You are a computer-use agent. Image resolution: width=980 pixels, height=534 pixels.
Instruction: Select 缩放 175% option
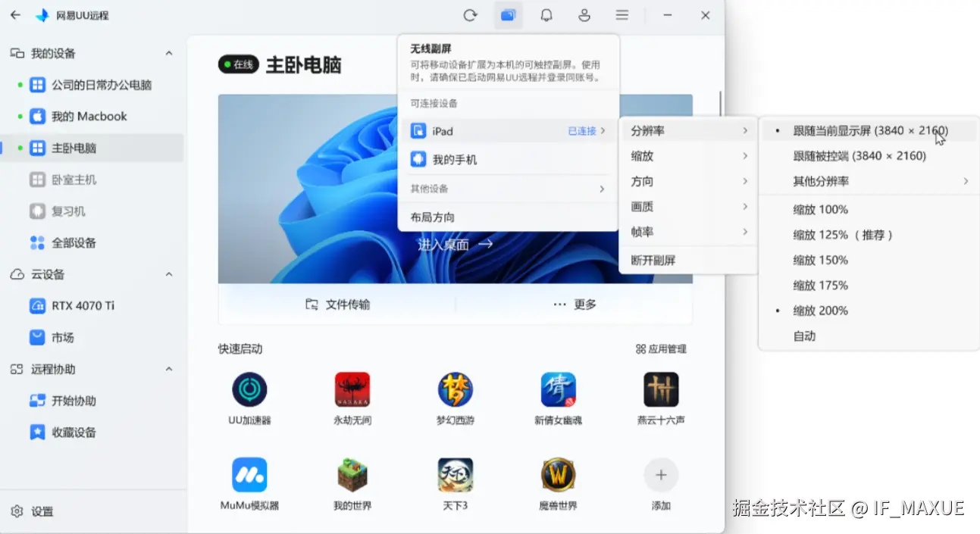(x=869, y=286)
